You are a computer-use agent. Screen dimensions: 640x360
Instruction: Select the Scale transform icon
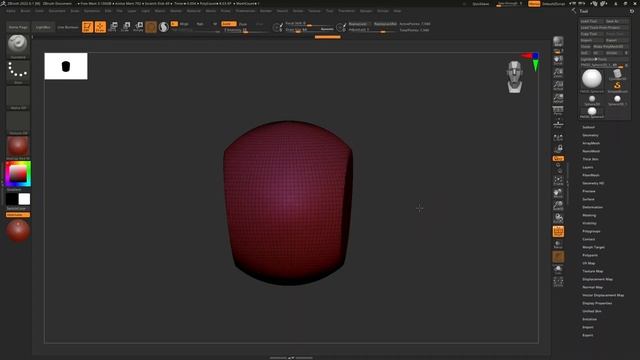pos(126,27)
